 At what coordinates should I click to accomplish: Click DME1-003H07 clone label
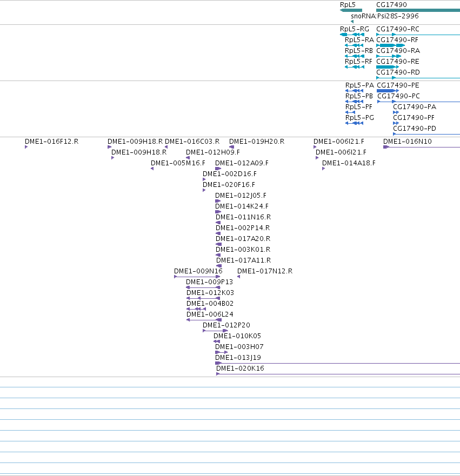[x=239, y=347]
